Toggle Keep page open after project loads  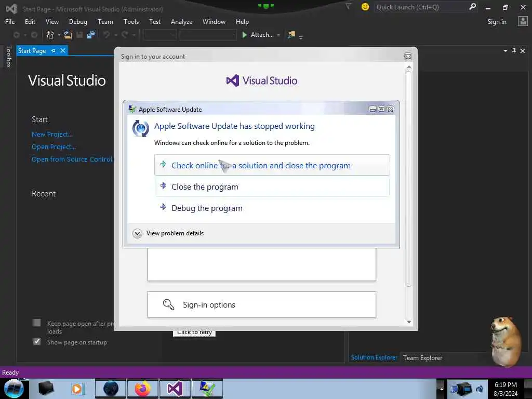click(x=37, y=323)
